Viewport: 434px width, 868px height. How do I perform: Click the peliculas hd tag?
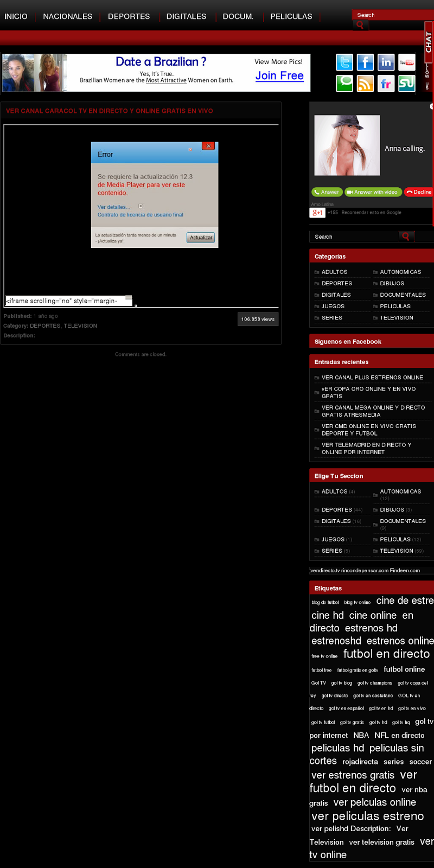tap(337, 748)
